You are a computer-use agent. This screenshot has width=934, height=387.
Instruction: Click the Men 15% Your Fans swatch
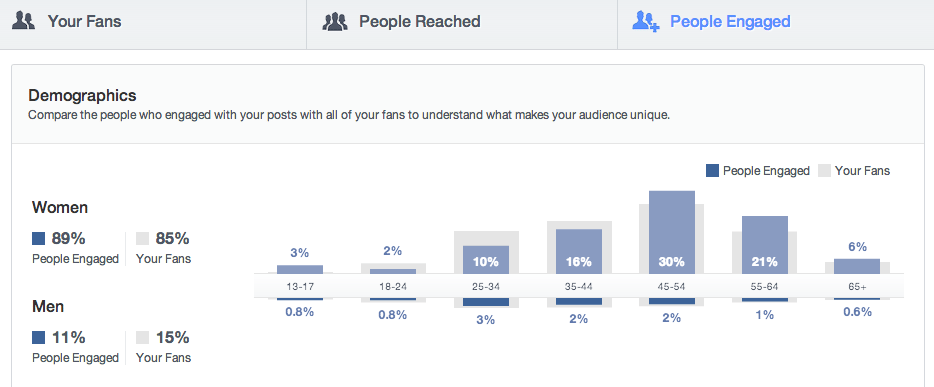point(142,338)
